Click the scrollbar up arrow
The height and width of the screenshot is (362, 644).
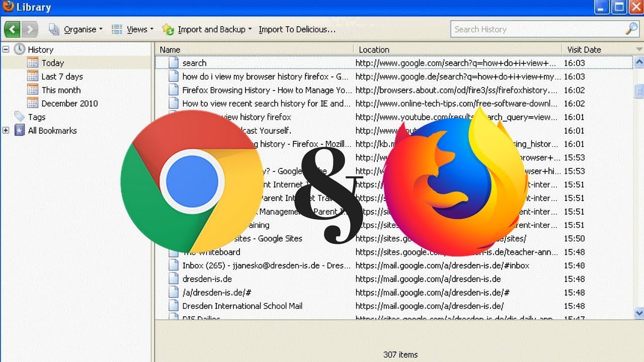pos(639,62)
